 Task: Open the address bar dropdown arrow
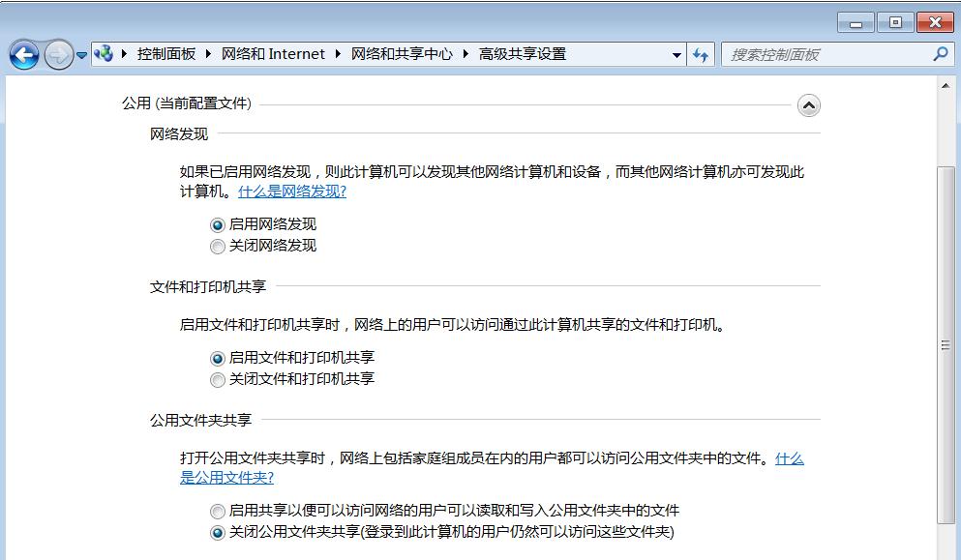(x=676, y=54)
